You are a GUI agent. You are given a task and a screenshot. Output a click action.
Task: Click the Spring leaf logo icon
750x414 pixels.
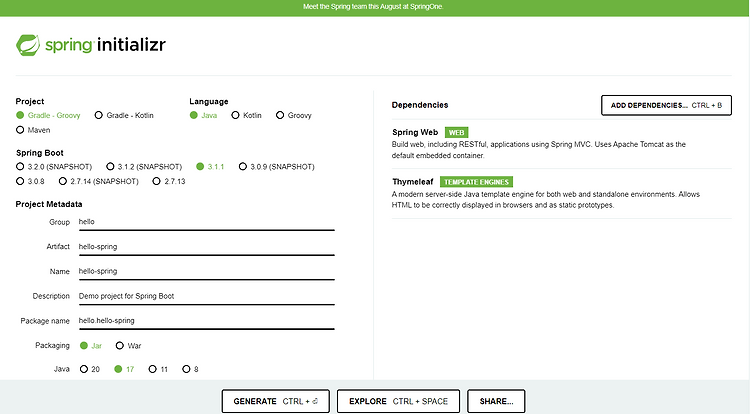click(x=28, y=45)
